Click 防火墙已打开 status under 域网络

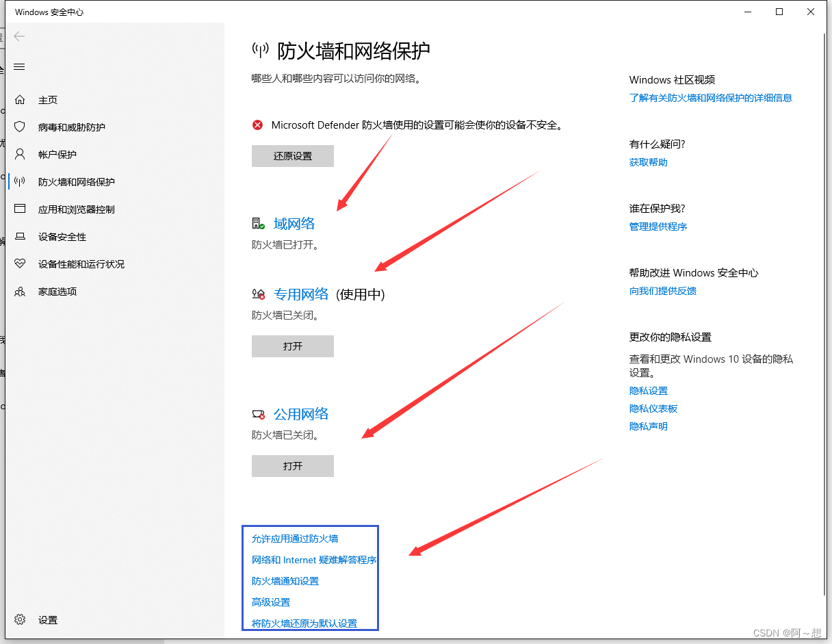285,244
